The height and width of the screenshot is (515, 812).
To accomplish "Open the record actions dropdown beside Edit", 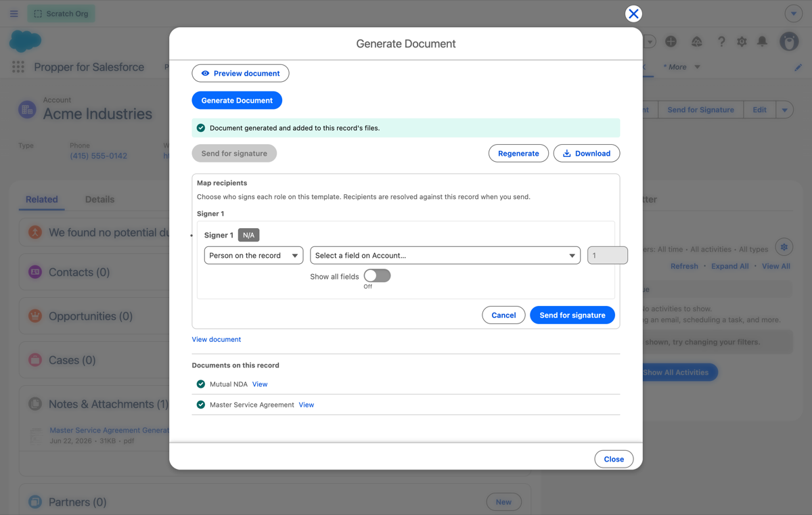I will pyautogui.click(x=785, y=110).
